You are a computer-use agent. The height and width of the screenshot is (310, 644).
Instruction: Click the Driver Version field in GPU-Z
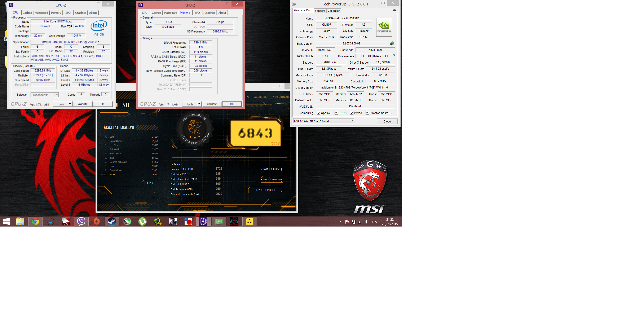[x=355, y=88]
